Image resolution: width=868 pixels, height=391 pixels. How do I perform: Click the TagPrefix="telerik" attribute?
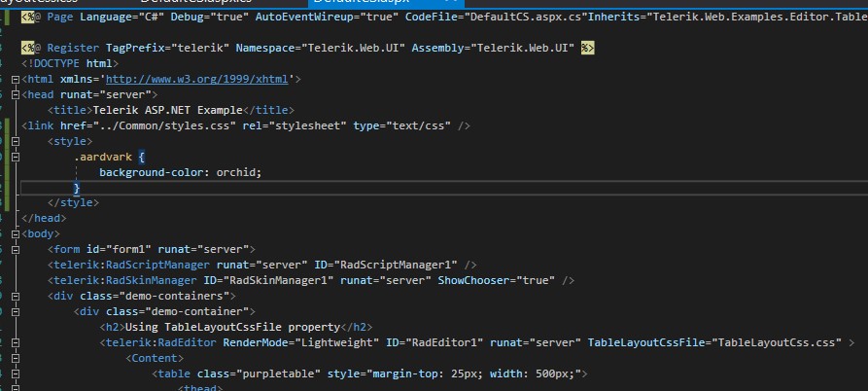click(168, 49)
